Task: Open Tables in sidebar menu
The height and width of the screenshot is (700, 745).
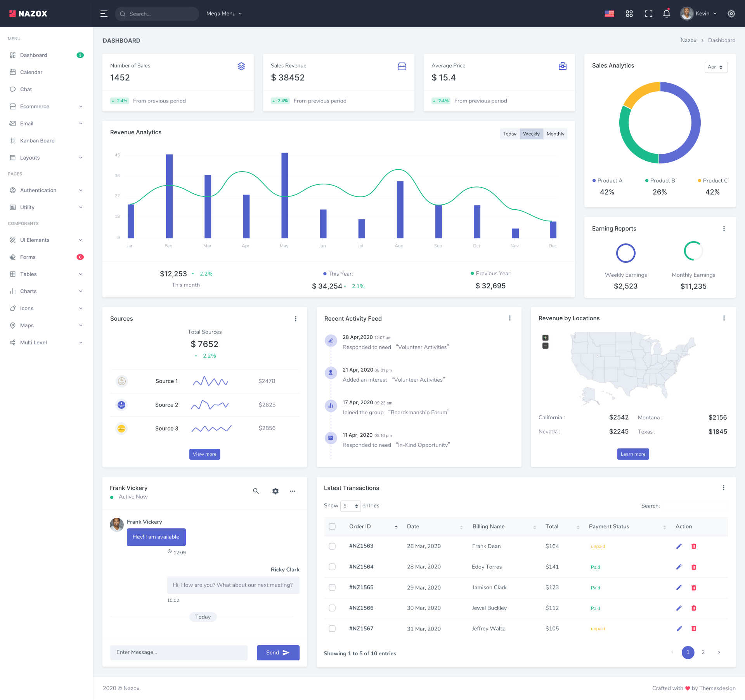Action: tap(47, 274)
